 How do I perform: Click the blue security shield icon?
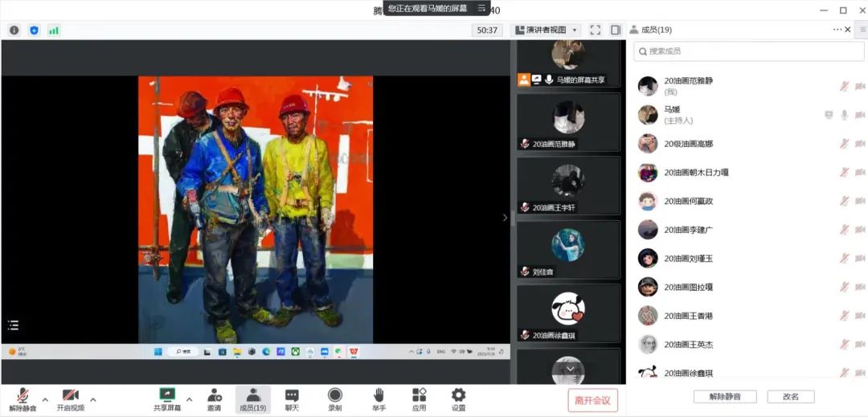click(x=35, y=31)
